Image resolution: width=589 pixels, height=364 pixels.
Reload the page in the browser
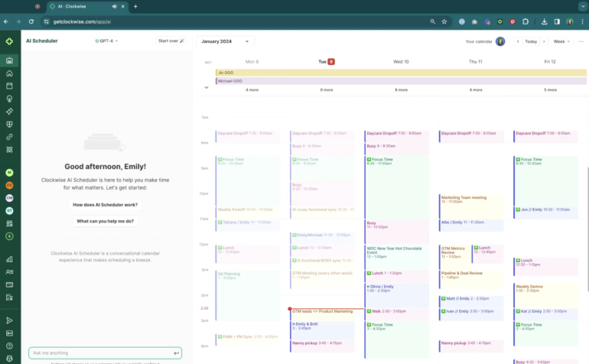pyautogui.click(x=31, y=21)
